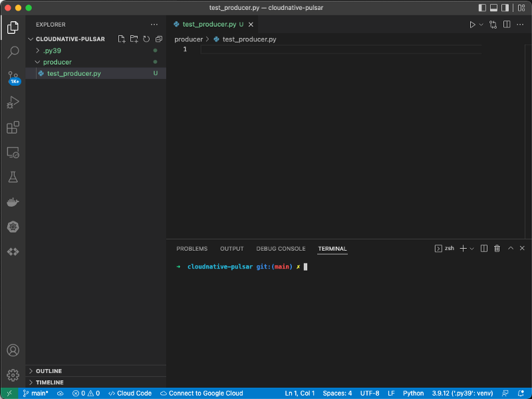
Task: Toggle the bottom panel layout button
Action: point(494,7)
